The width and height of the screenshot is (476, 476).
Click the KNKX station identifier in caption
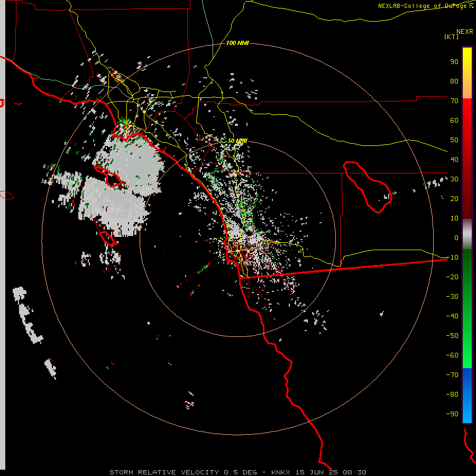(x=281, y=472)
